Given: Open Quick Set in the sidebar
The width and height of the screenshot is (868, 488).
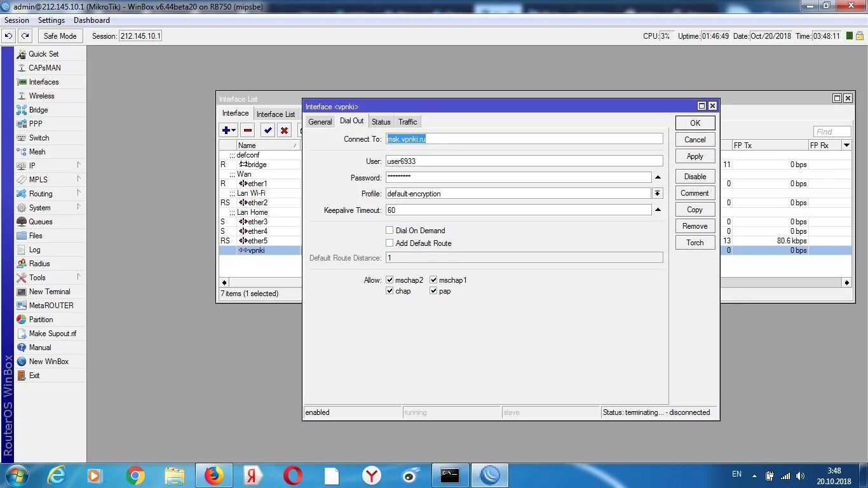Looking at the screenshot, I should pos(43,54).
